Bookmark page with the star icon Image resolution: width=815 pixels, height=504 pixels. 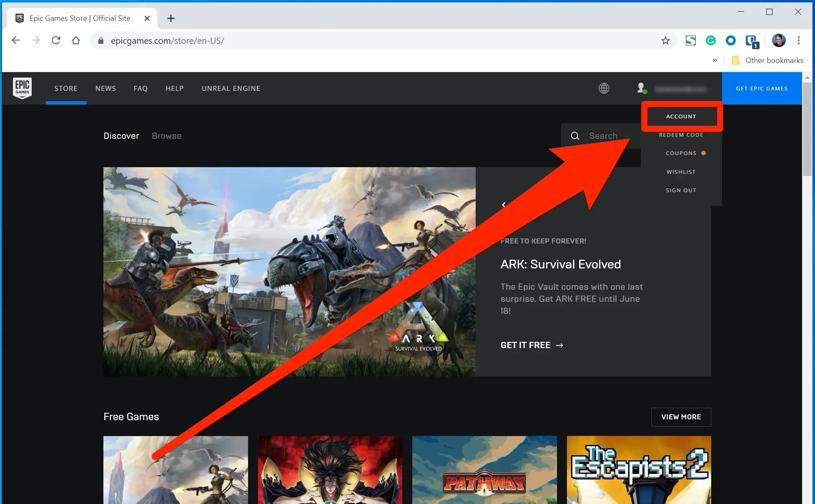click(x=665, y=40)
